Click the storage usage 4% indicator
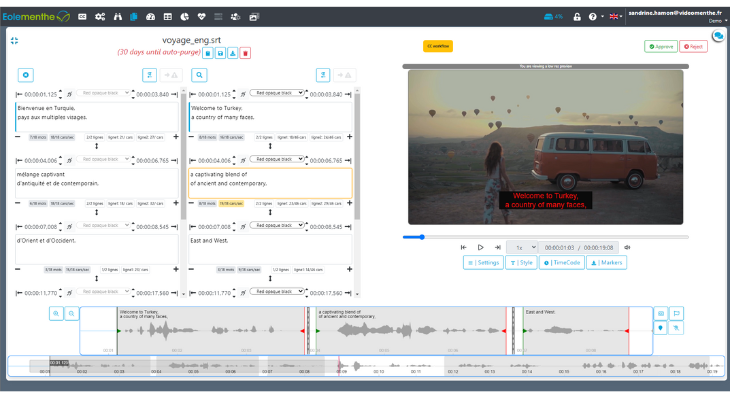Screen dimensions: 730x400 click(553, 17)
